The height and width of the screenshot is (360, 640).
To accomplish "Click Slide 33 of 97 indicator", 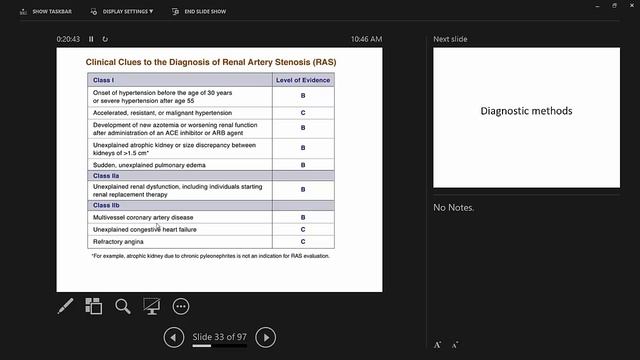I will click(x=220, y=337).
